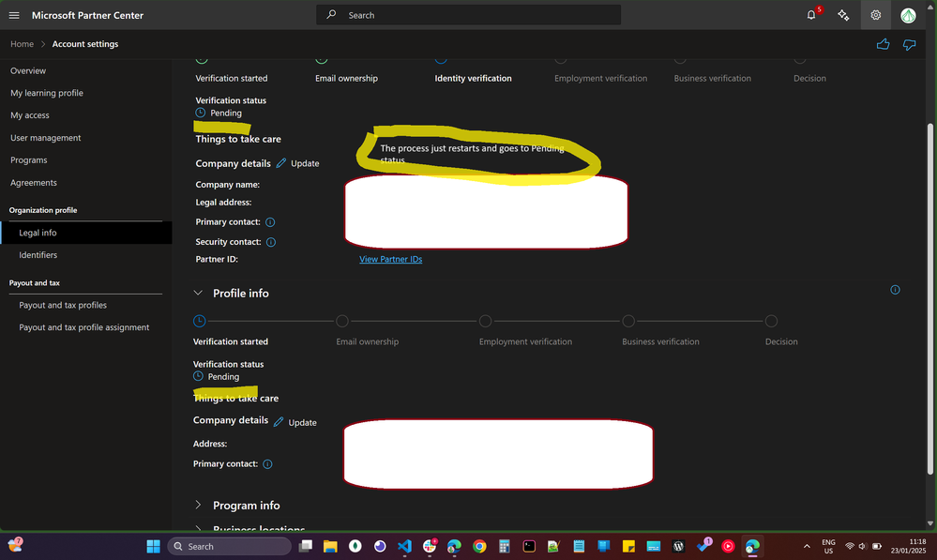Click the scrollbar down arrow
The height and width of the screenshot is (560, 937).
point(929,523)
